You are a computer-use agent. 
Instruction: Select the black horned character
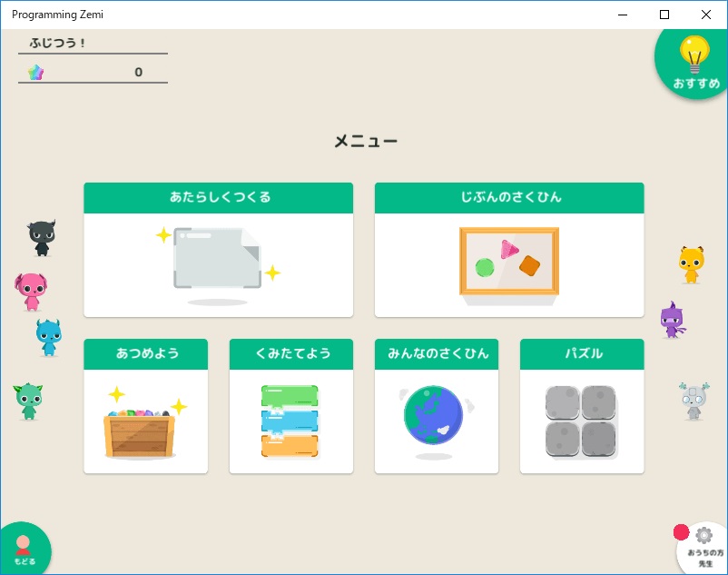pos(42,238)
